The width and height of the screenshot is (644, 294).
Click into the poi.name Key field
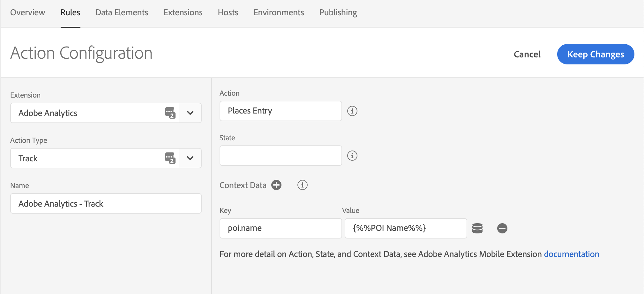281,228
